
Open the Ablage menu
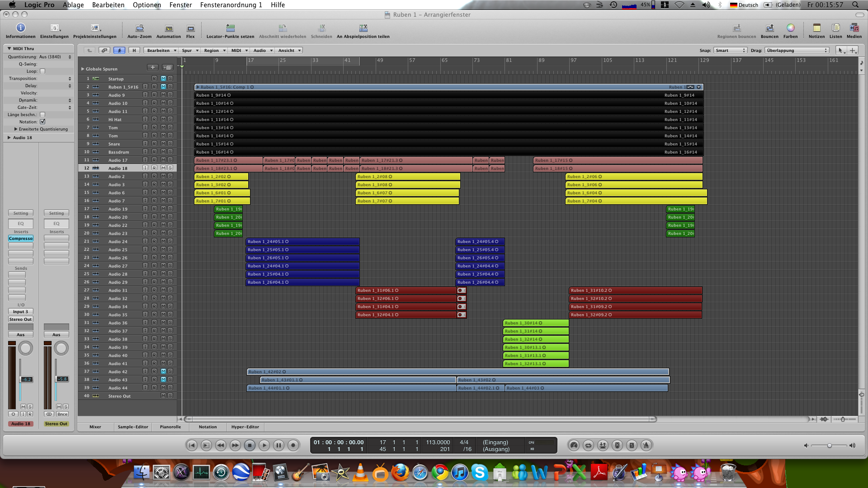click(73, 5)
